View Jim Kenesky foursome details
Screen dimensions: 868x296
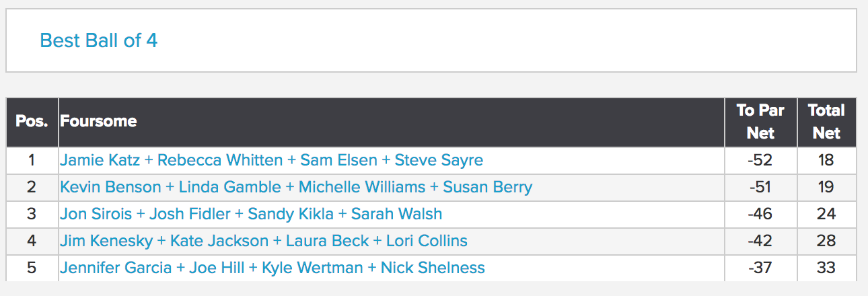[264, 241]
